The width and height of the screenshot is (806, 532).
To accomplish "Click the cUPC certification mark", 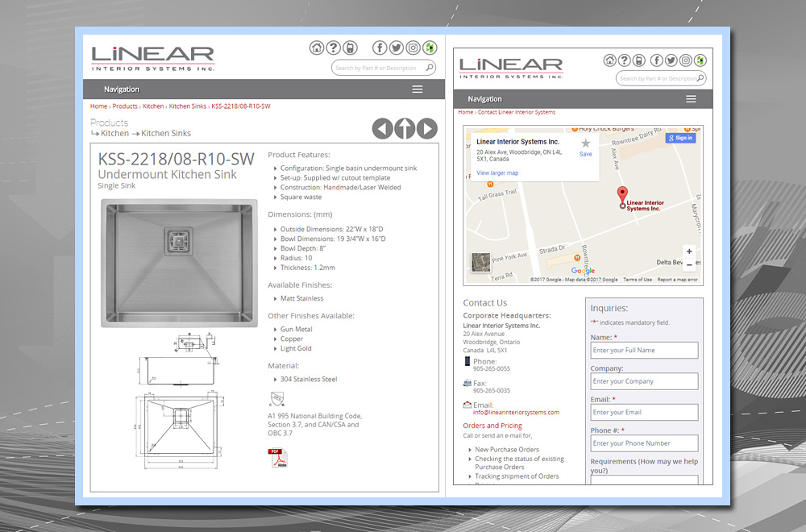I will click(x=276, y=399).
